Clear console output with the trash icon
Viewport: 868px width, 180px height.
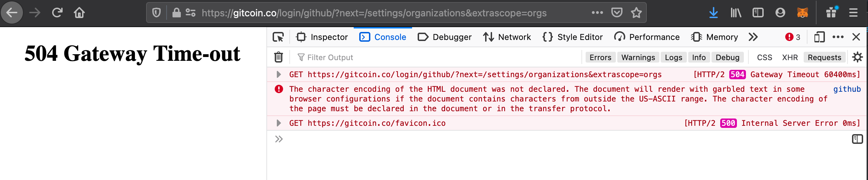tap(279, 57)
